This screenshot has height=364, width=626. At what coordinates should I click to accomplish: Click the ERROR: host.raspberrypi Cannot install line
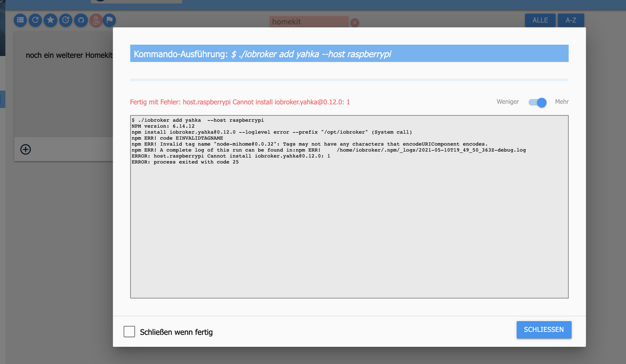coord(231,156)
